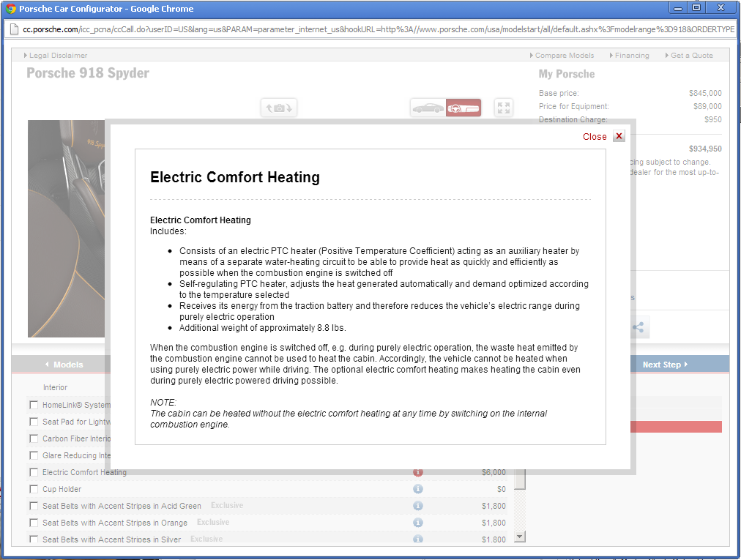Viewport: 741px width, 560px height.
Task: Check the Carbon Fiber Interior option
Action: (x=34, y=438)
